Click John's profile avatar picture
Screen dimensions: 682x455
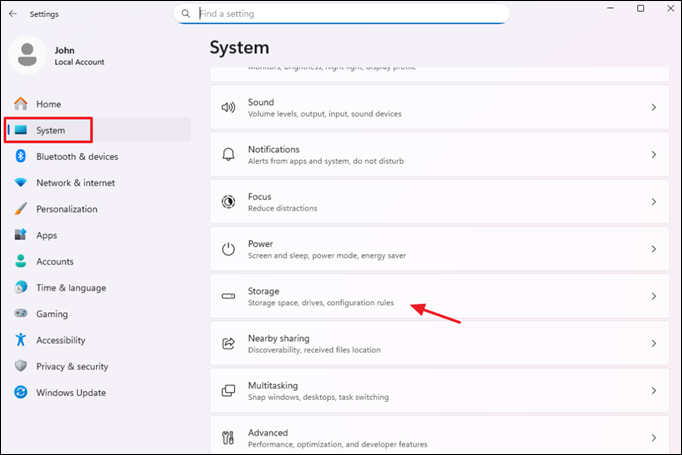pos(27,55)
